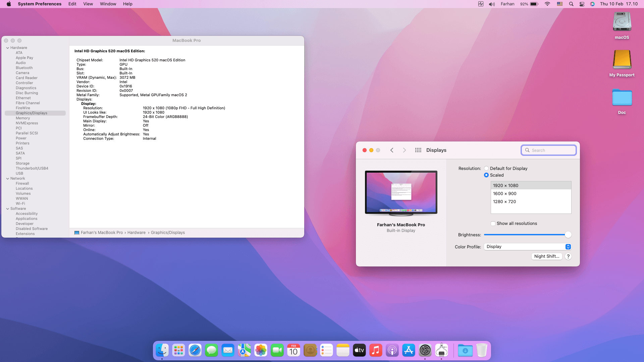Open the Help menu

click(x=128, y=4)
